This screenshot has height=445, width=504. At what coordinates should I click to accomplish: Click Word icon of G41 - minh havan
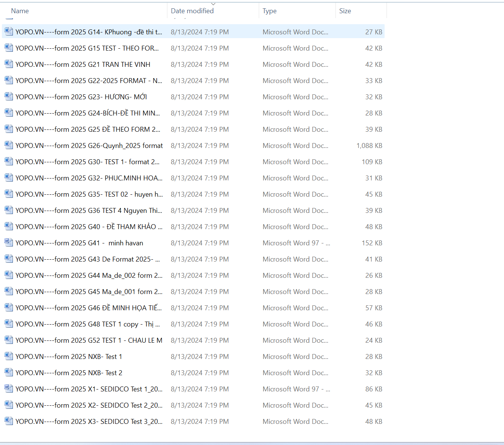(x=9, y=243)
